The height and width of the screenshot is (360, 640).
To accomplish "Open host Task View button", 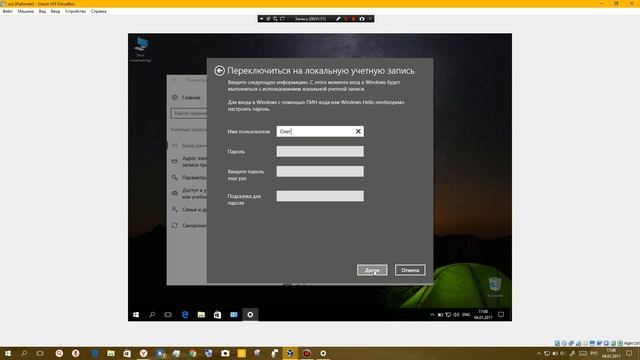I will 40,353.
